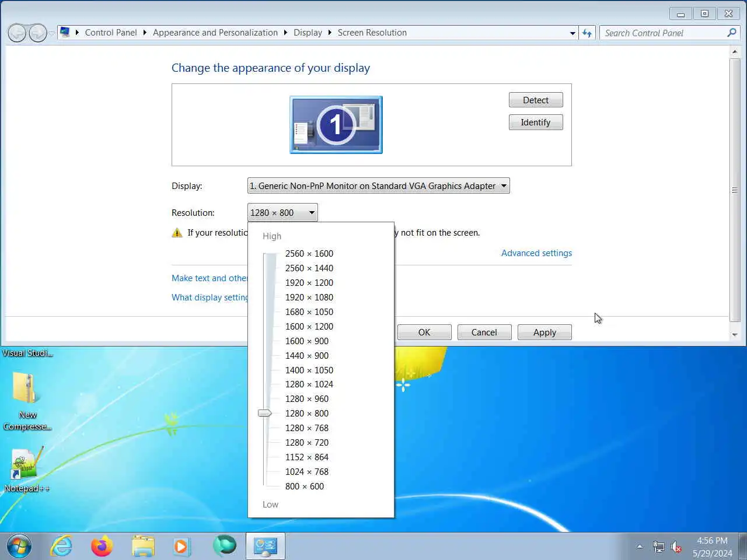747x560 pixels.
Task: Click the search magnifier icon
Action: (731, 33)
